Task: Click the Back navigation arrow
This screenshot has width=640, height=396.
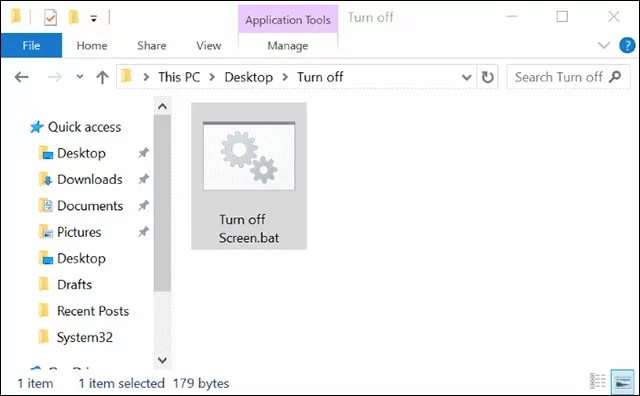Action: pos(21,77)
